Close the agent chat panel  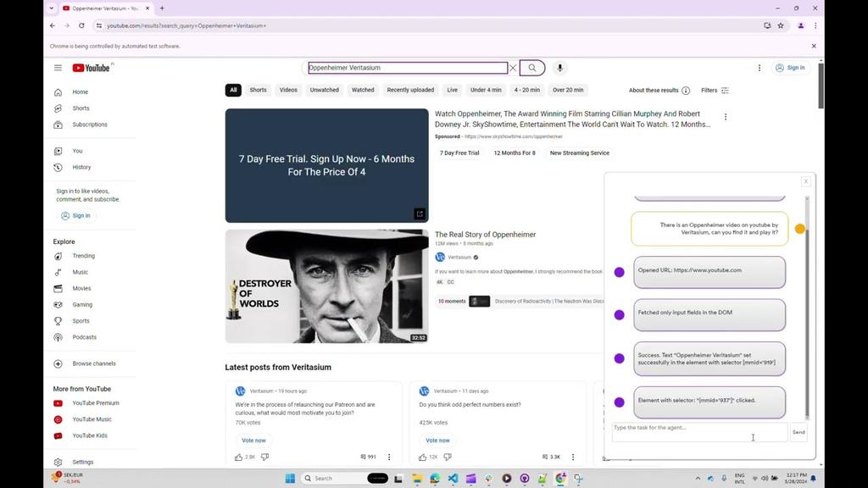806,181
